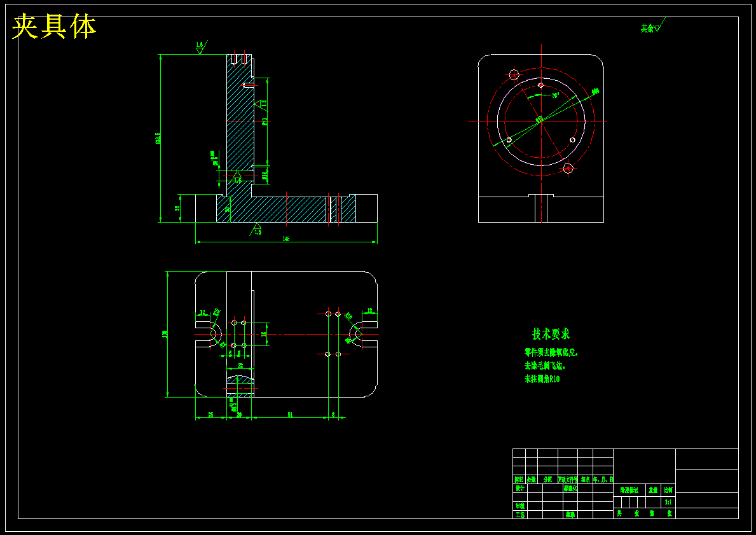Click the 签名 header cell
Image resolution: width=756 pixels, height=535 pixels.
click(x=586, y=480)
